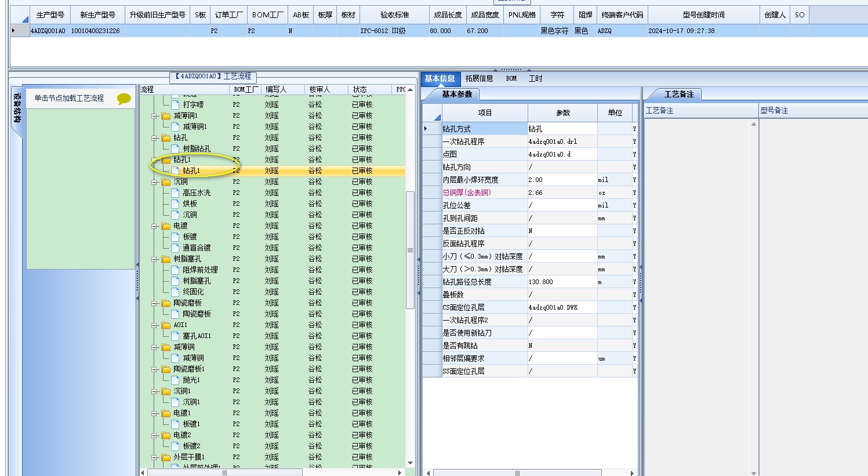Click process tree scrollbar up arrow
This screenshot has height=476, width=868.
pos(410,90)
